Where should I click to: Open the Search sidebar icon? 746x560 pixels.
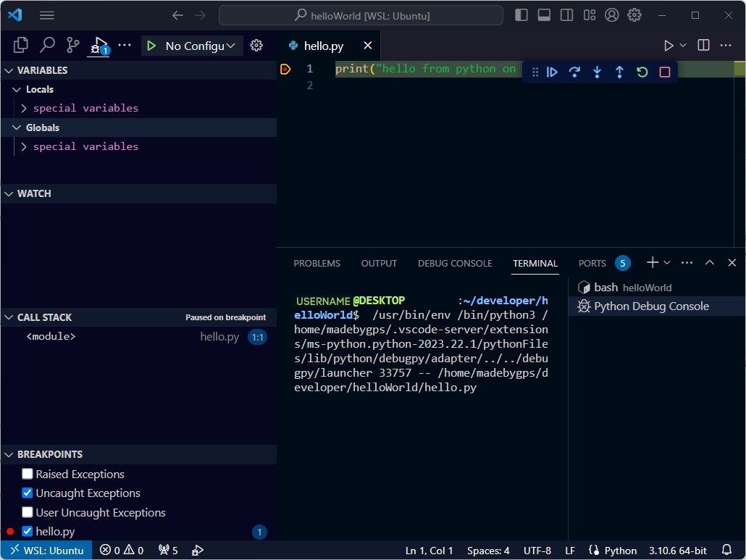tap(46, 45)
